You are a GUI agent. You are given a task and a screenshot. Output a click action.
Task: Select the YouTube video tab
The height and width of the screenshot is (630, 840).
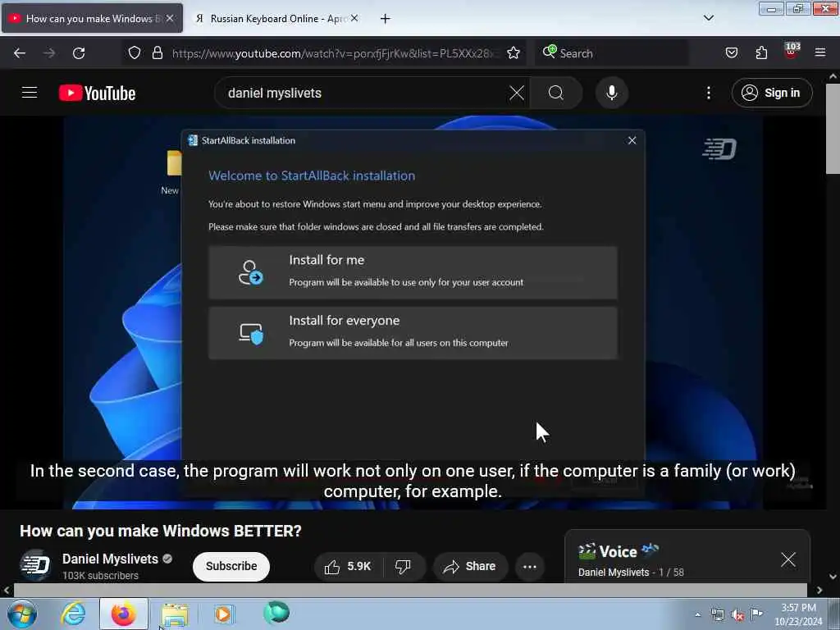92,18
